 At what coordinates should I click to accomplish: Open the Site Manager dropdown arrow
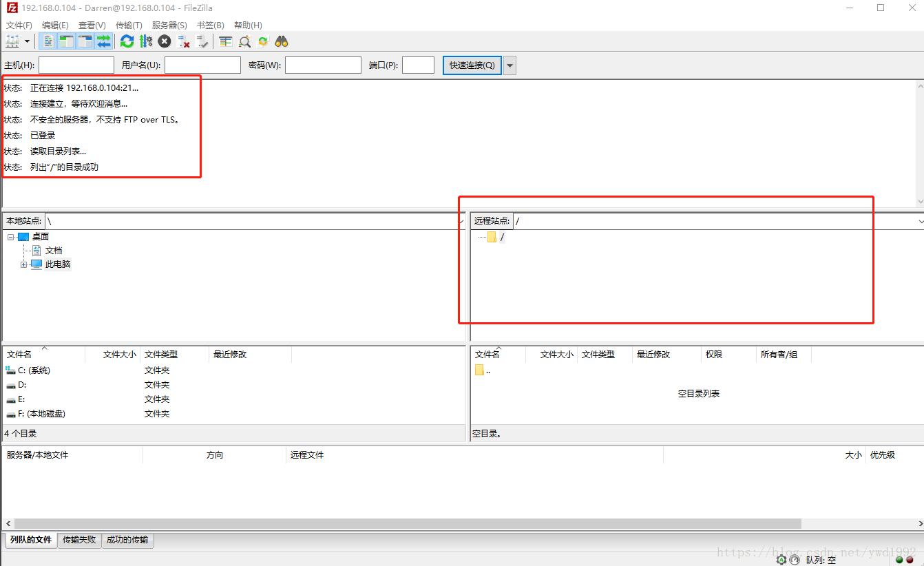[x=28, y=41]
